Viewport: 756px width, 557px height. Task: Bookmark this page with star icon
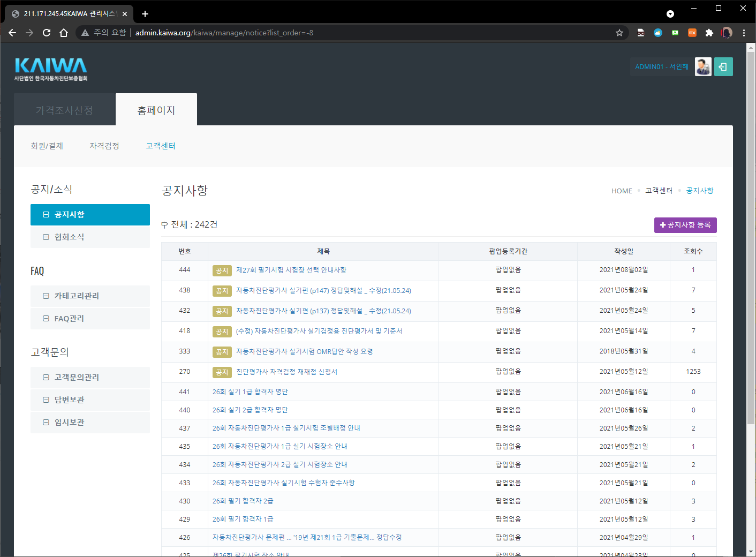[x=619, y=33]
